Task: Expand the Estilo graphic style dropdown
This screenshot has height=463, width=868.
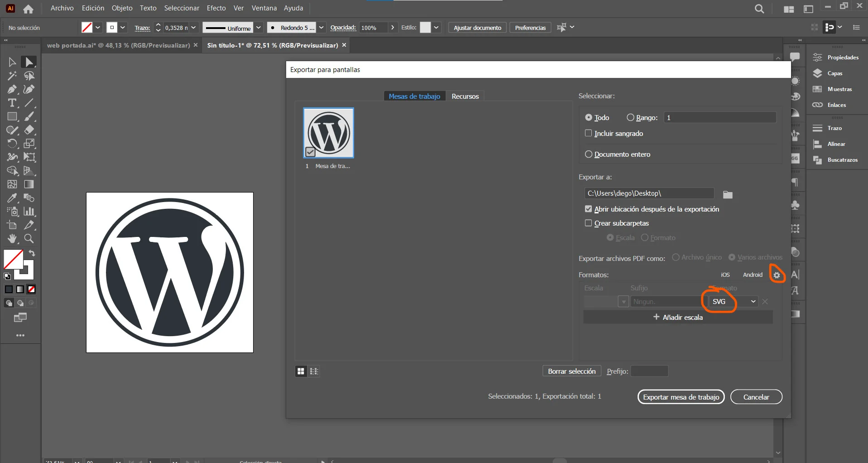Action: [436, 28]
